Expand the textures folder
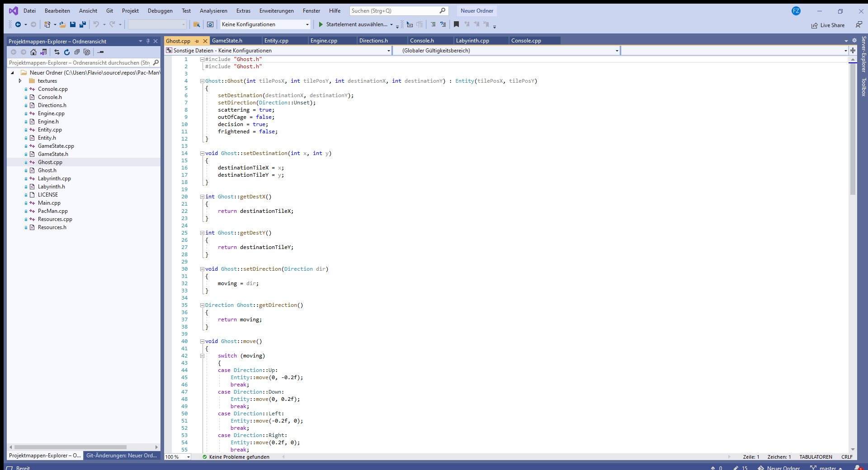Screen dimensions: 868x470 (x=20, y=81)
